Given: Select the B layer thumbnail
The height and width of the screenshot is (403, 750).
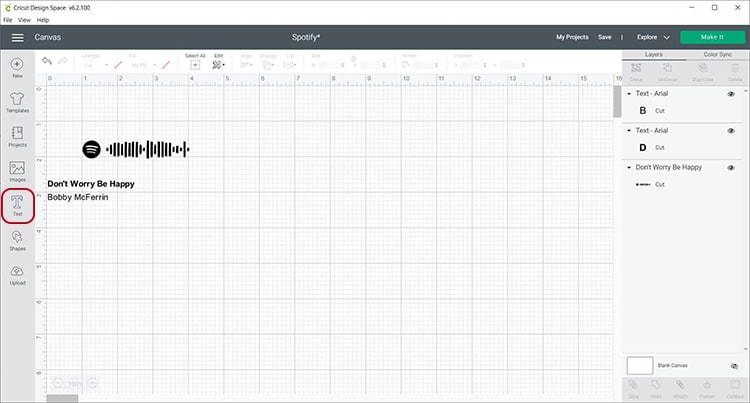Looking at the screenshot, I should 643,110.
